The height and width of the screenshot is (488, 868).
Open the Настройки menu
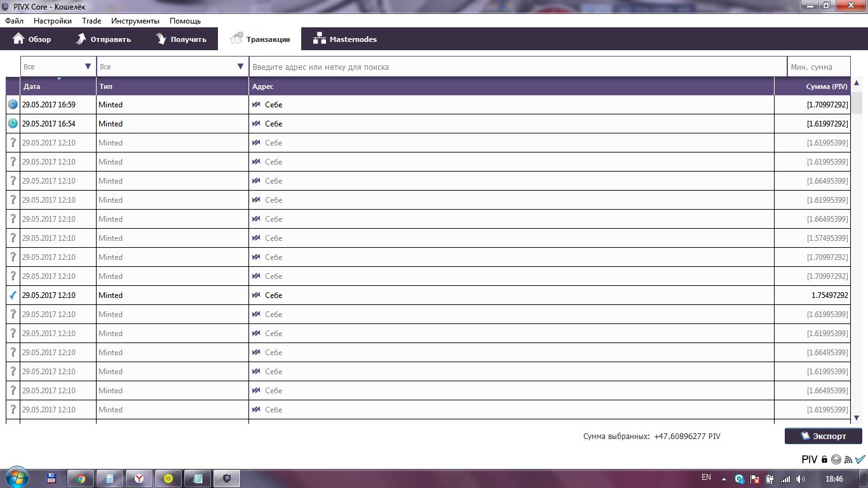(53, 21)
